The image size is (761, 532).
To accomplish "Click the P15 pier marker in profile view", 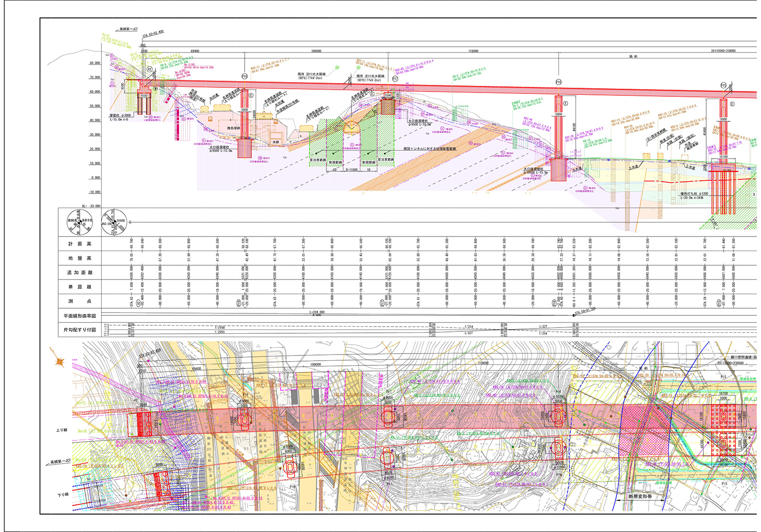I will 723,85.
